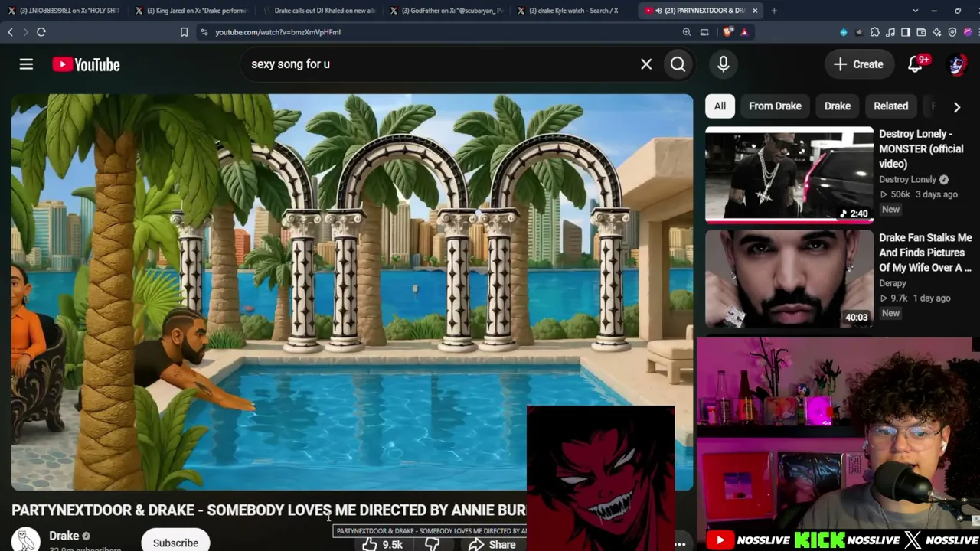Switch to GodFather on X tab
980x551 pixels.
tap(446, 11)
